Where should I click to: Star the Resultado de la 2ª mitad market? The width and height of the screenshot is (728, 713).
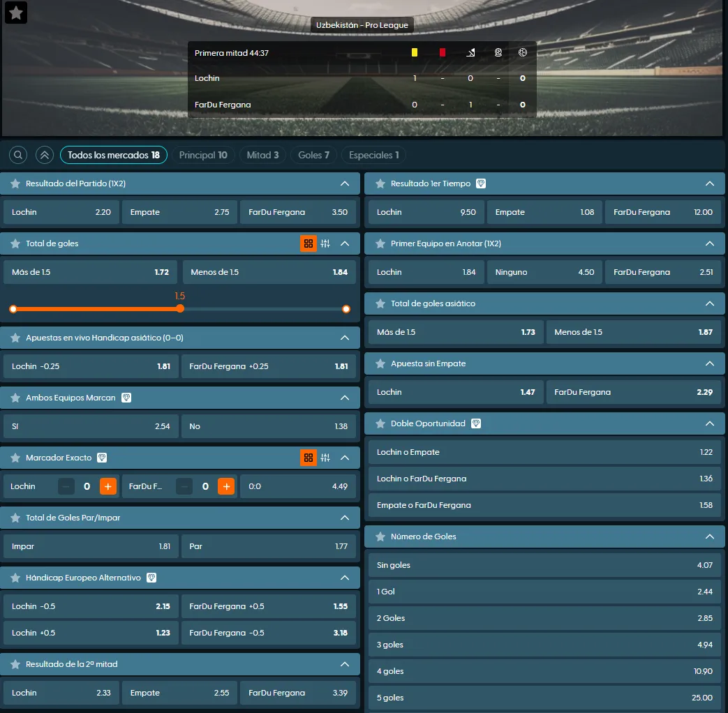pos(15,665)
